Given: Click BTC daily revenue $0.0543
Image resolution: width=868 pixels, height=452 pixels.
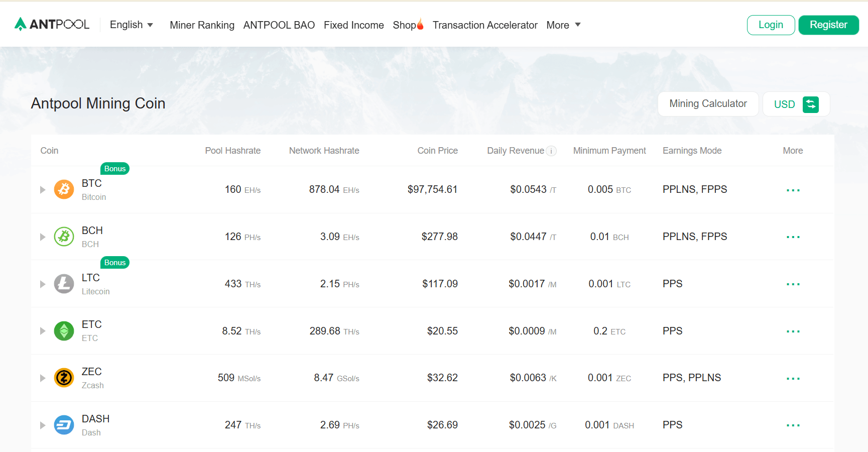Looking at the screenshot, I should coord(533,189).
